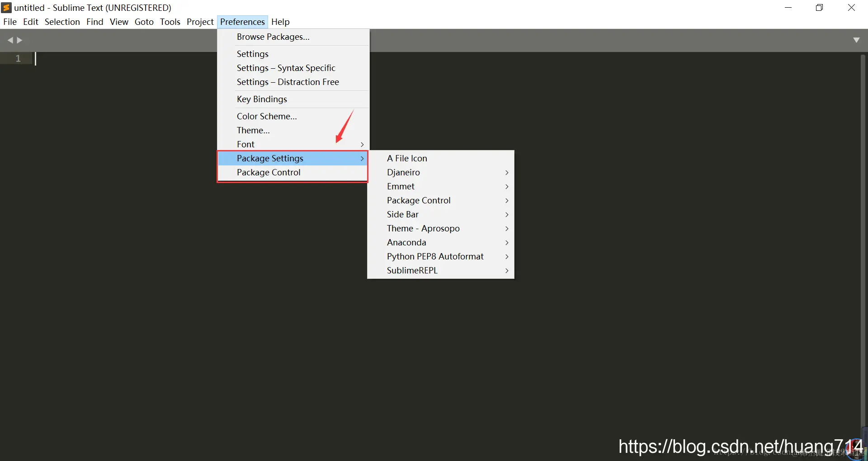Open the View menu

119,22
